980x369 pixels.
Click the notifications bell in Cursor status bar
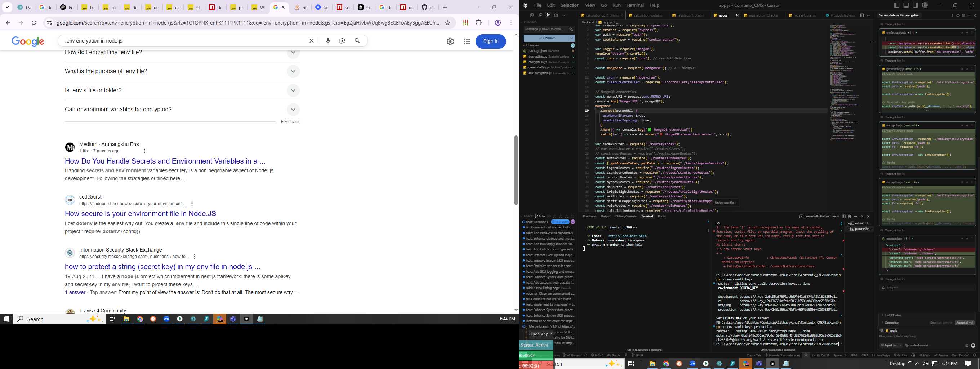(x=974, y=355)
